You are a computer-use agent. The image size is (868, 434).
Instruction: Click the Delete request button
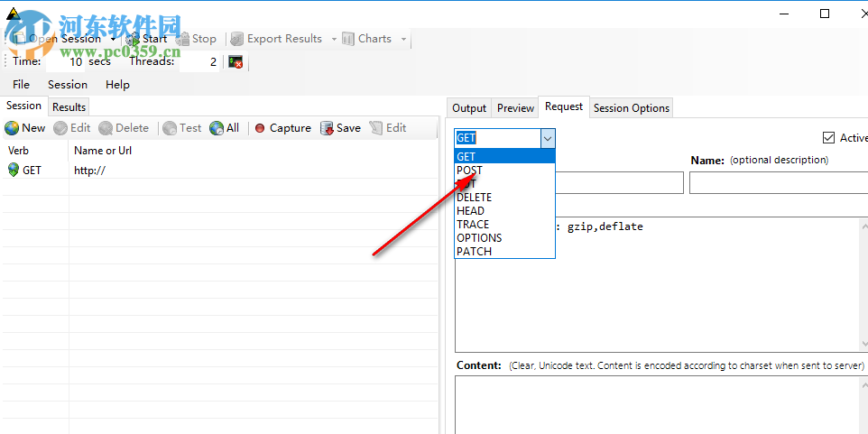pos(124,128)
